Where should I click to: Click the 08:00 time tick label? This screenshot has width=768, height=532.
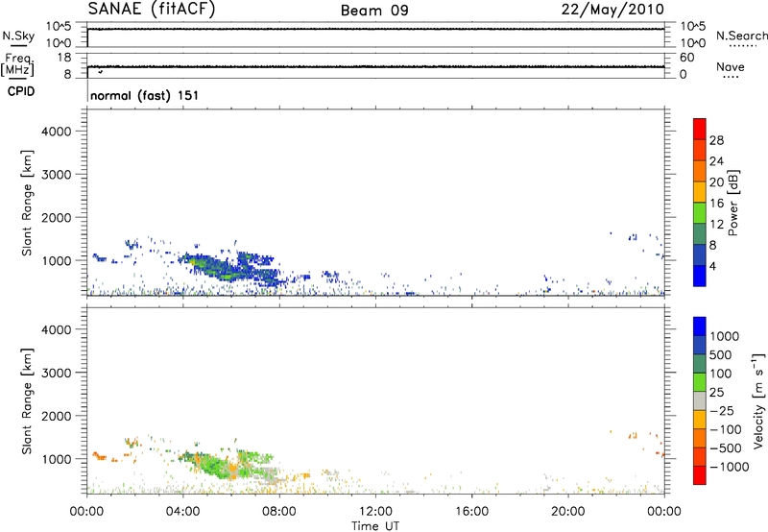point(279,512)
